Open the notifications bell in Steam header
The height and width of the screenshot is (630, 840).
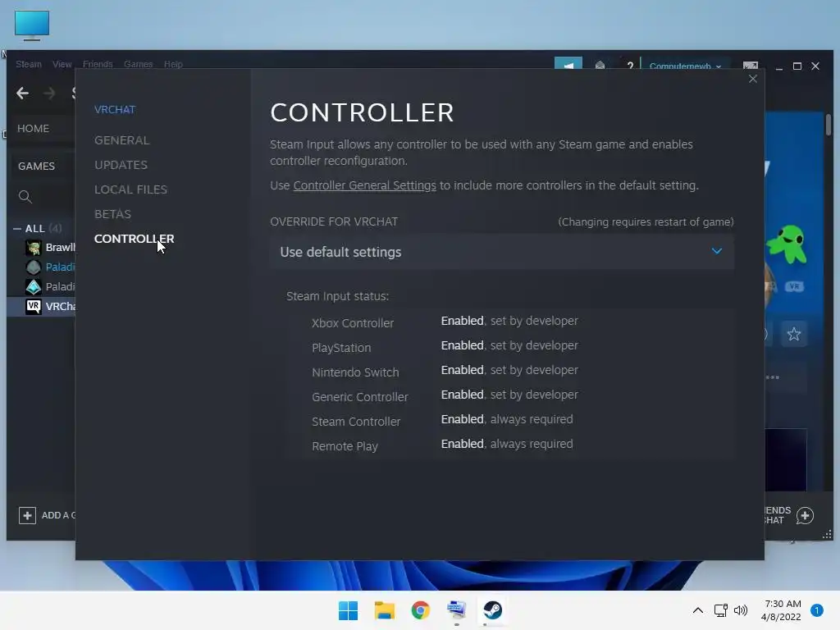600,65
